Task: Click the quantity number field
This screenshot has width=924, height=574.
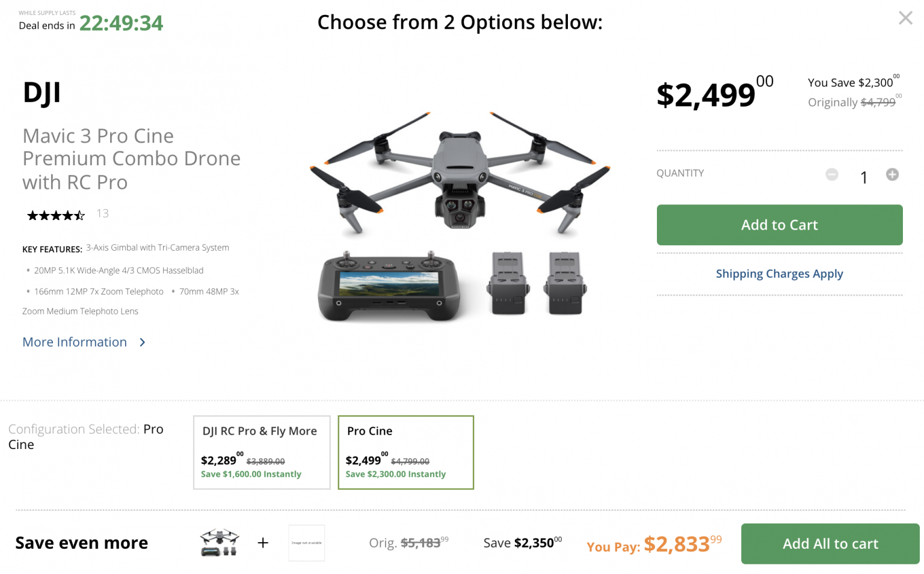Action: (863, 177)
